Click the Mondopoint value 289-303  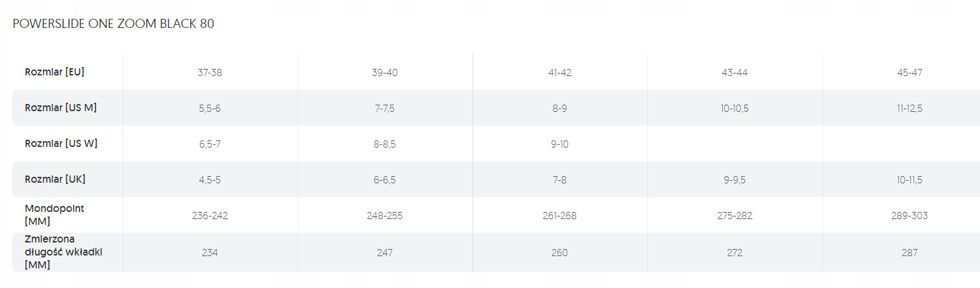pos(910,216)
